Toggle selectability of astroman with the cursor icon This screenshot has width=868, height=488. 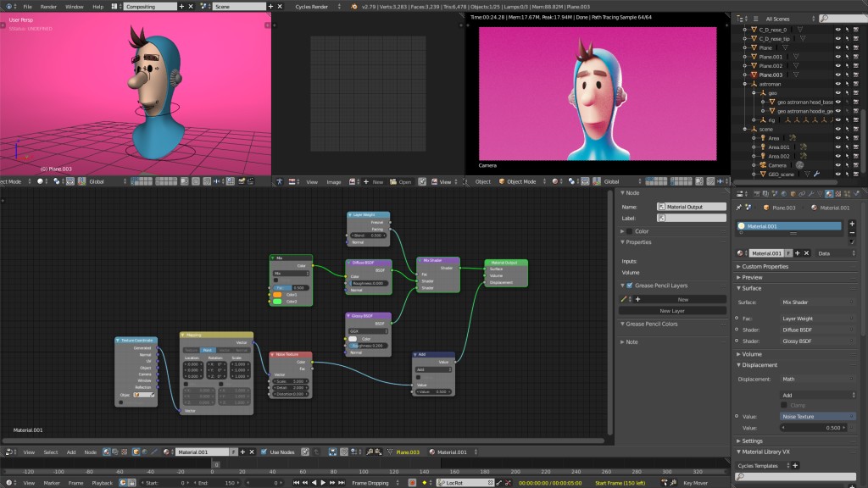point(845,83)
